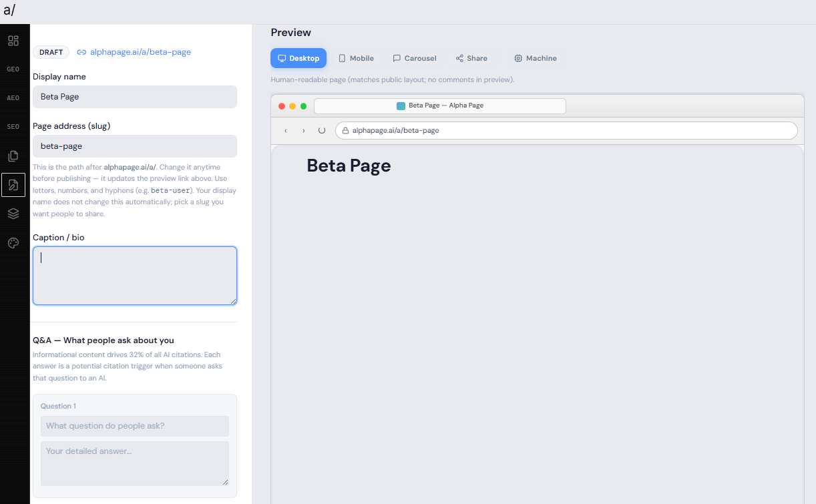This screenshot has height=504, width=816.
Task: Click the 'What question do people ask?' field
Action: pos(135,426)
